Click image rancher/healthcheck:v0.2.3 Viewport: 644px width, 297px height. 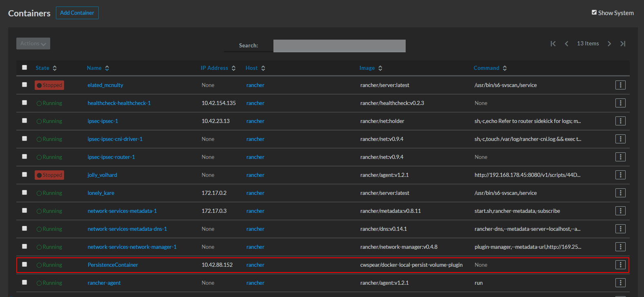[x=392, y=103]
